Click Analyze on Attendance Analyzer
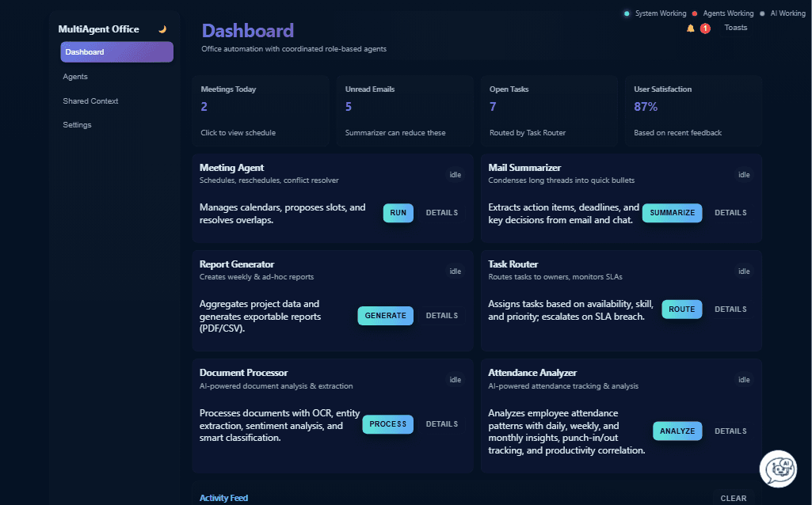 (677, 431)
